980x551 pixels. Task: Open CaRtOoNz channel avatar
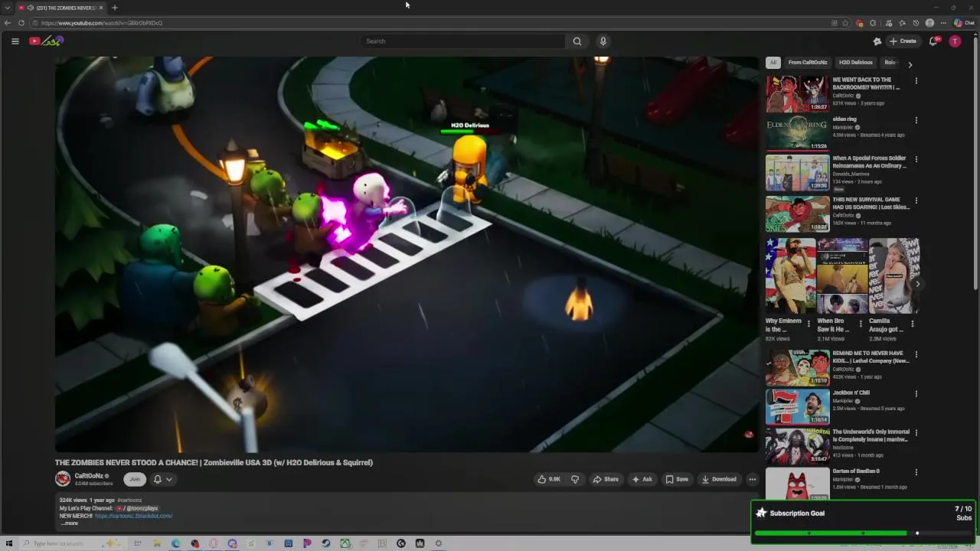click(63, 479)
